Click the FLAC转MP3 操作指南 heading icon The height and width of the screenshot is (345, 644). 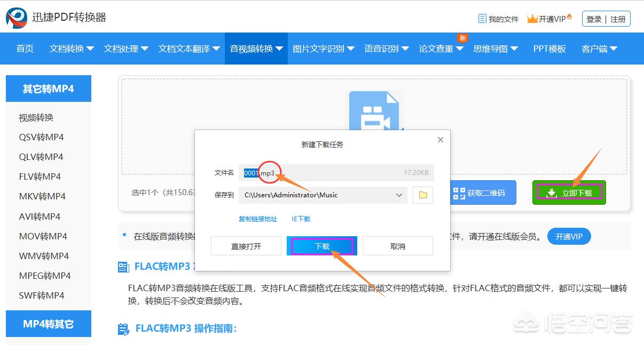pyautogui.click(x=123, y=328)
